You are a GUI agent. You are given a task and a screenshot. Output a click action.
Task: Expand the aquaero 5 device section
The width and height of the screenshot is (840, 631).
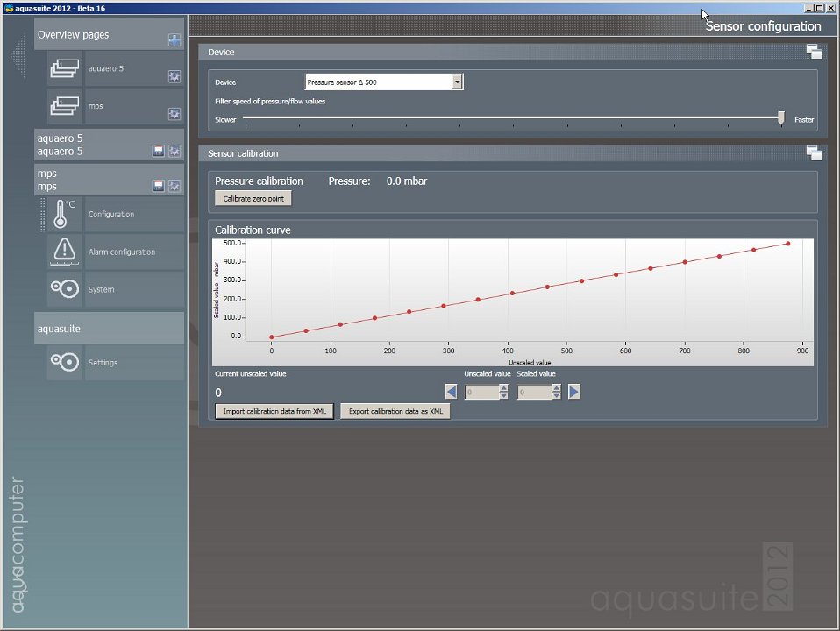tap(109, 145)
